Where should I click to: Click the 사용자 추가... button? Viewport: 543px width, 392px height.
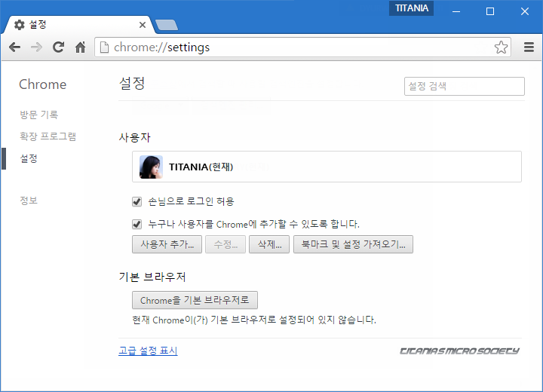tap(167, 244)
